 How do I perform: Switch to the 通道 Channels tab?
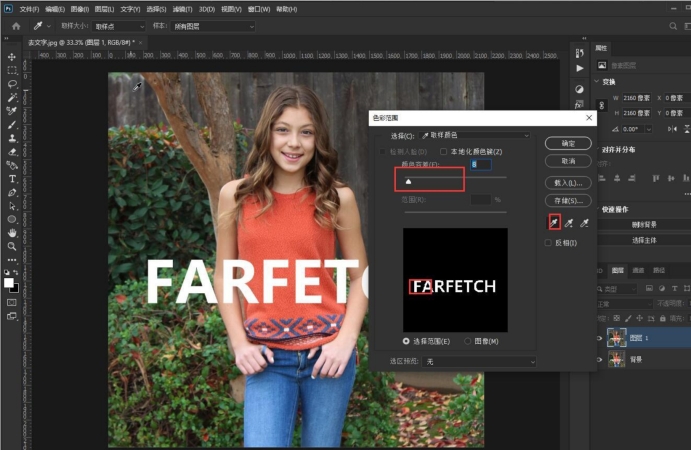tap(639, 270)
